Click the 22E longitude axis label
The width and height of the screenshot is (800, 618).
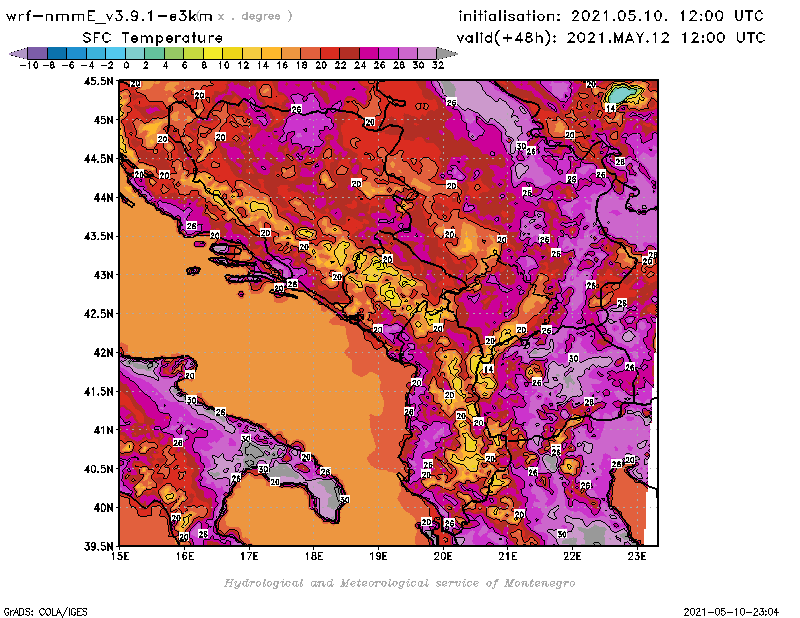click(x=572, y=556)
